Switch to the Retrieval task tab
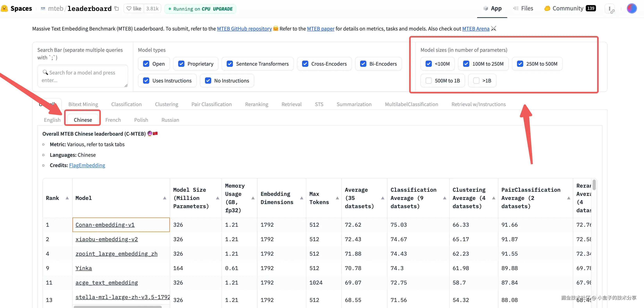 pos(291,104)
